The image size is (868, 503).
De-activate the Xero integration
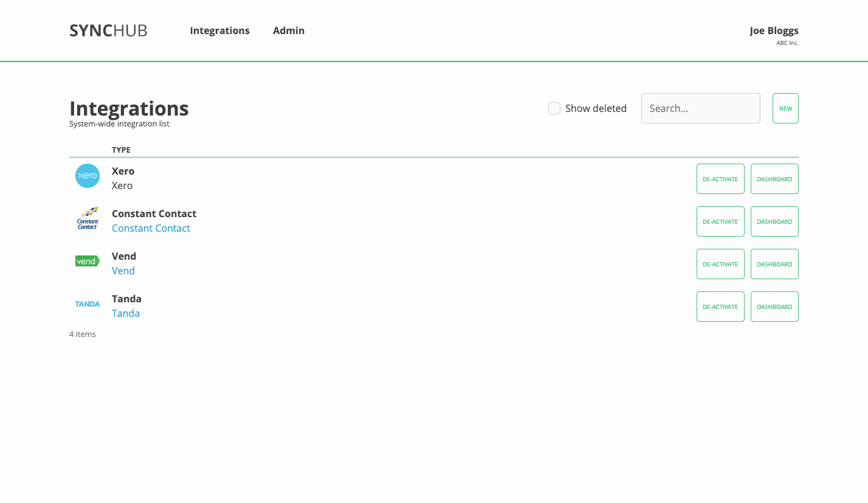point(720,179)
